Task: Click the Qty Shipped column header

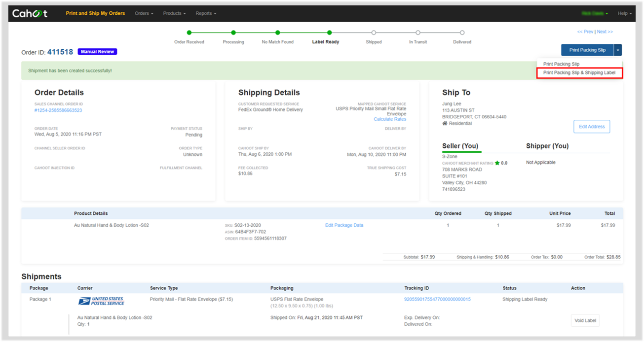Action: 498,213
